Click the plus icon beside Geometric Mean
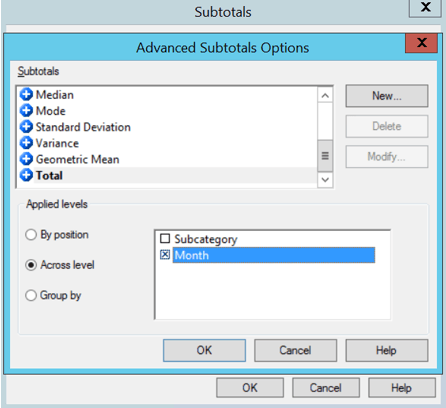The width and height of the screenshot is (446, 408). coord(26,159)
